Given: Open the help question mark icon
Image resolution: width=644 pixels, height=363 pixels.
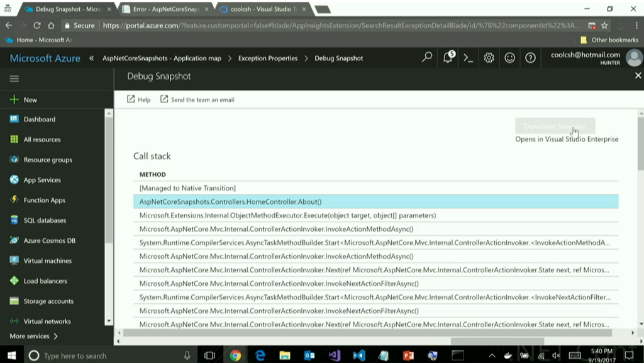Looking at the screenshot, I should pos(530,58).
